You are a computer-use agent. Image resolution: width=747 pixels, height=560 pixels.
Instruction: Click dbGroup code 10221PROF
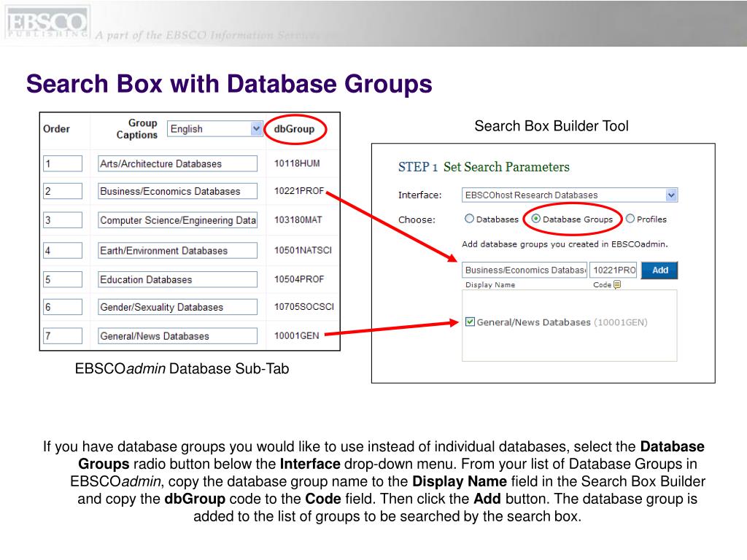[x=298, y=191]
